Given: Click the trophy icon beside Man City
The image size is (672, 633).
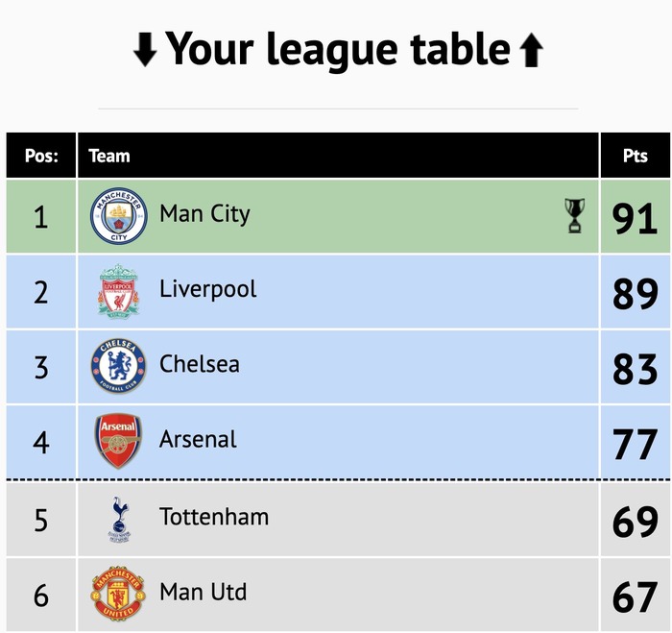Looking at the screenshot, I should pos(575,215).
